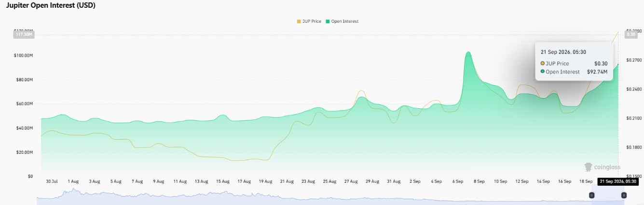
Task: Click the 15 Aug date label
Action: [x=222, y=181]
